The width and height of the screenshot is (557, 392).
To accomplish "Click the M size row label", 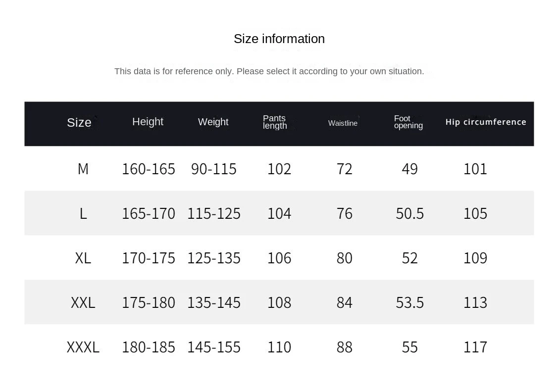I will click(83, 169).
